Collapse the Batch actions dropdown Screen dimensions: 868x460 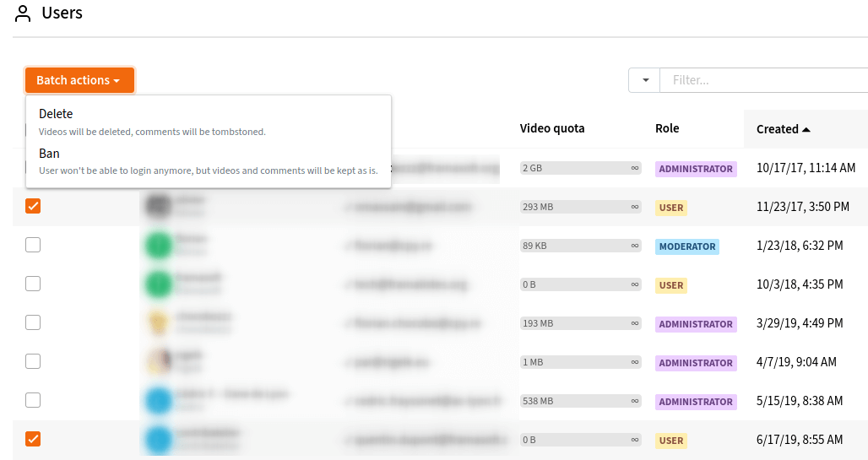pyautogui.click(x=79, y=80)
